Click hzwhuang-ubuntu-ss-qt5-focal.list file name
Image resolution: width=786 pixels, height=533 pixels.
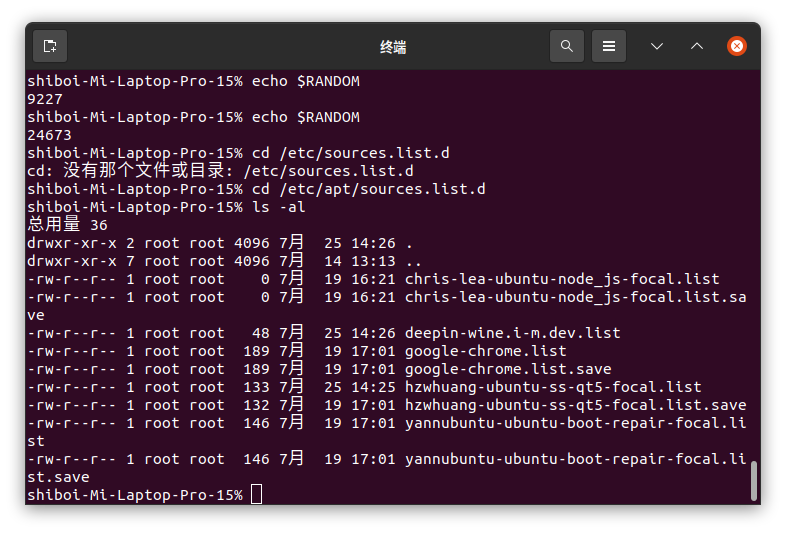(553, 387)
